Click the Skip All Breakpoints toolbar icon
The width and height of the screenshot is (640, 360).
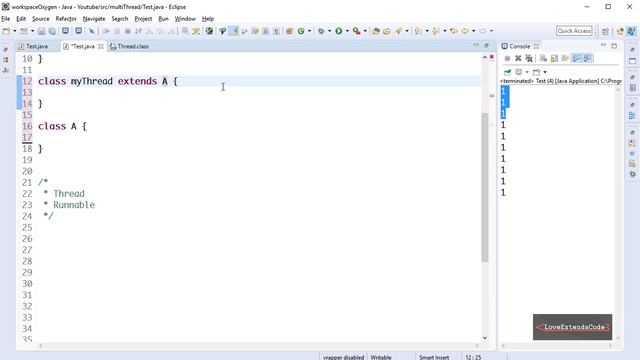click(91, 31)
